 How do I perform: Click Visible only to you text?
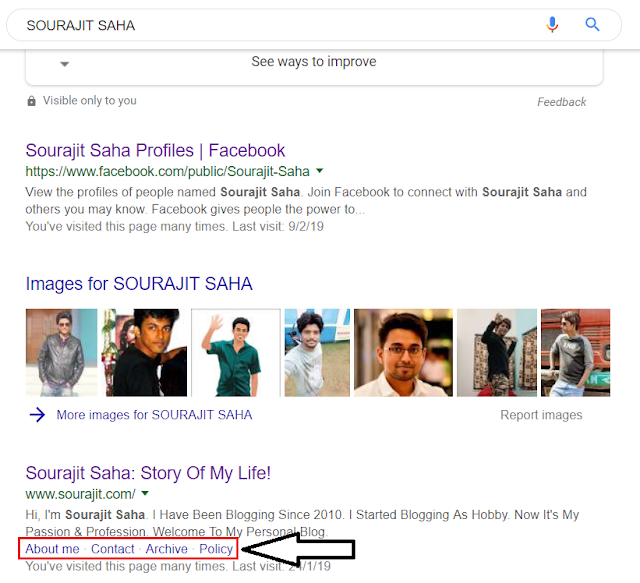(90, 100)
